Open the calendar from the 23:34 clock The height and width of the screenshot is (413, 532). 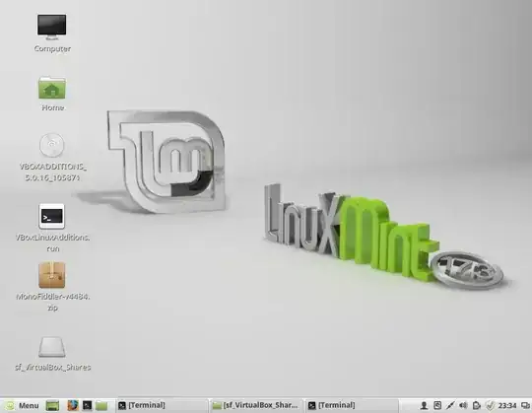(x=507, y=405)
